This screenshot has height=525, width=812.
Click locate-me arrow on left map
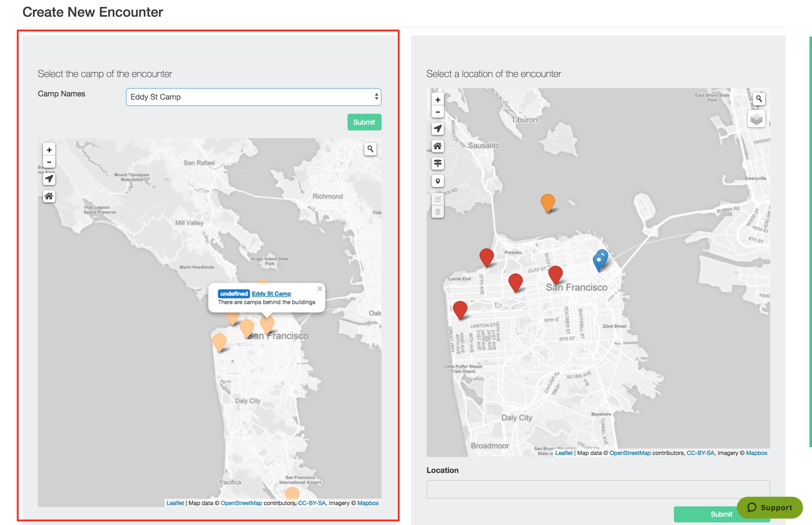(x=49, y=179)
